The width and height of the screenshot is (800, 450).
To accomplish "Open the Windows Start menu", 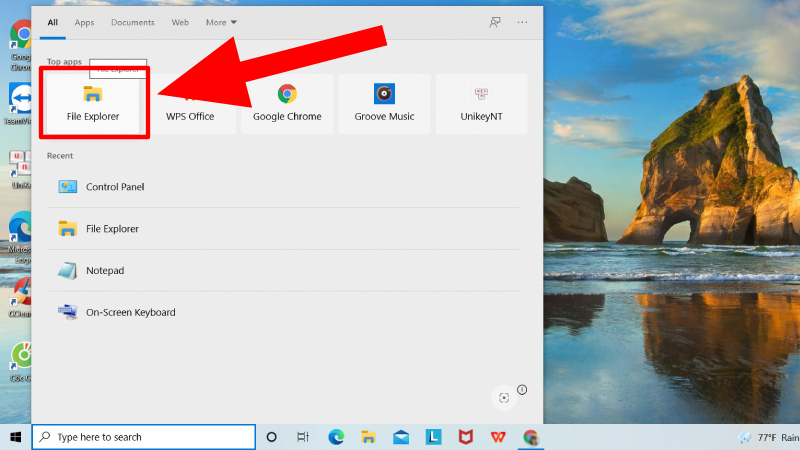I will (x=16, y=437).
